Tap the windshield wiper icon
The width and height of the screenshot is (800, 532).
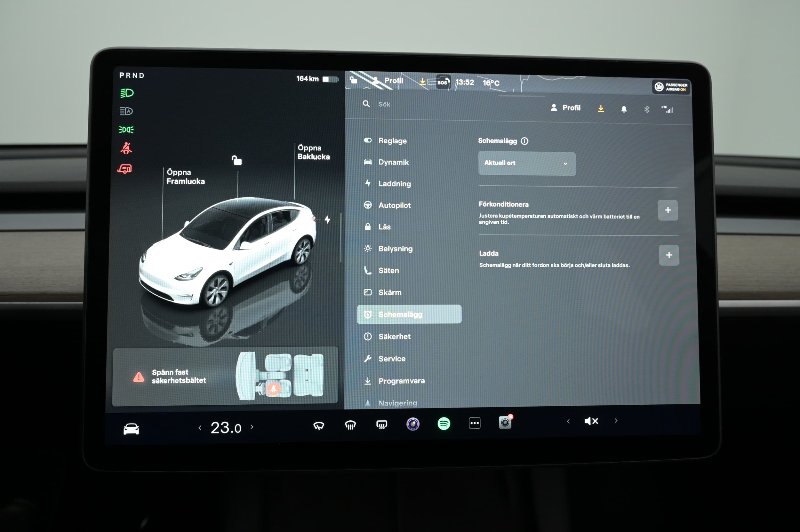click(318, 425)
